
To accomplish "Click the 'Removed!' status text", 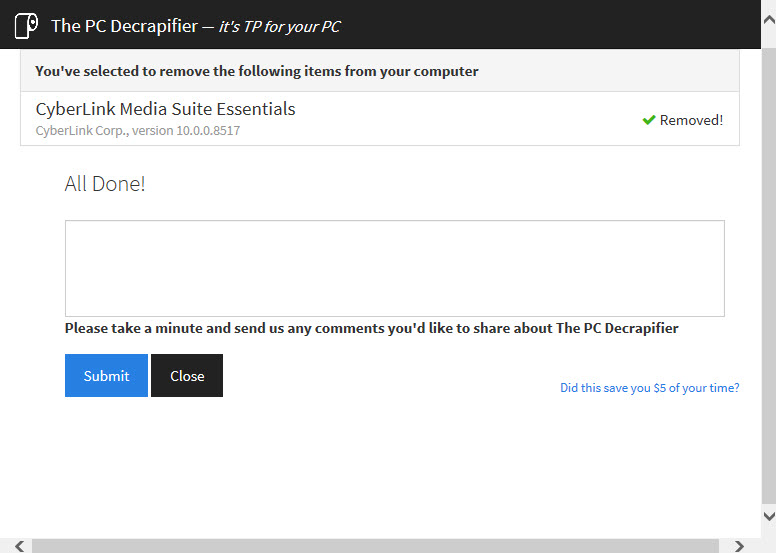I will tap(691, 120).
